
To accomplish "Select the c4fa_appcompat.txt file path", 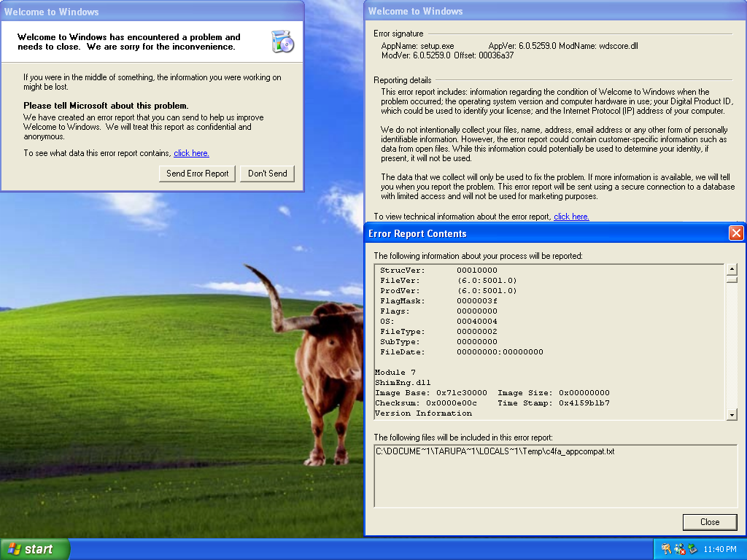I will click(x=495, y=451).
